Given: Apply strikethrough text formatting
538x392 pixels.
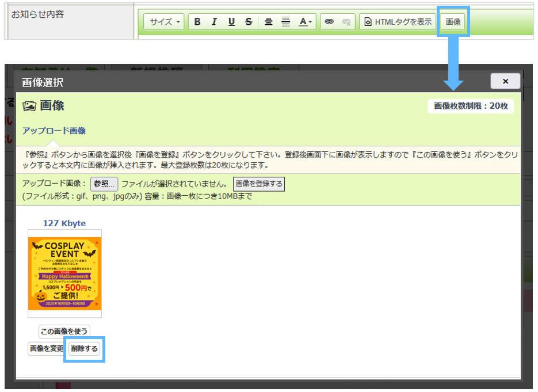Looking at the screenshot, I should pyautogui.click(x=249, y=22).
